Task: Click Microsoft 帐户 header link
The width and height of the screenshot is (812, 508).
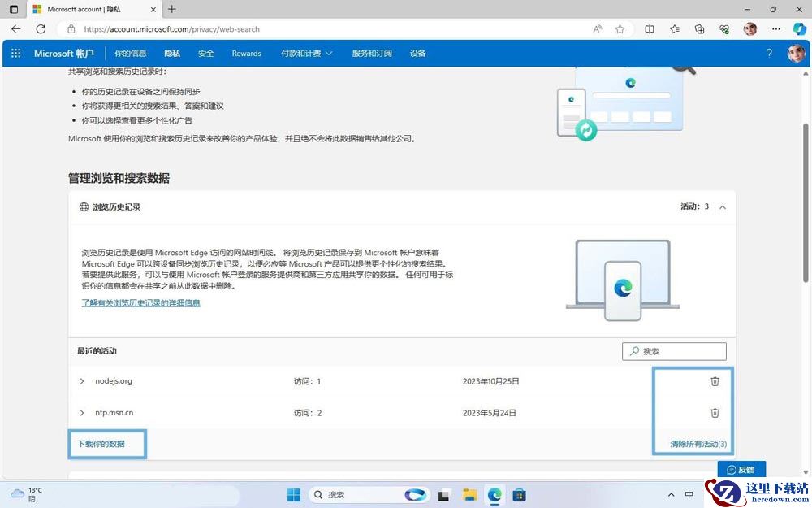Action: tap(64, 54)
